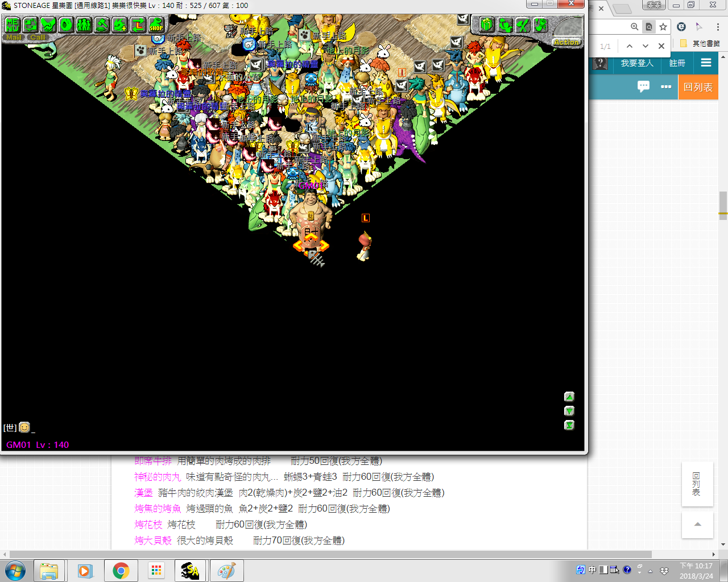This screenshot has height=582, width=728.
Task: Click the Dropbox tray icon
Action: [664, 570]
